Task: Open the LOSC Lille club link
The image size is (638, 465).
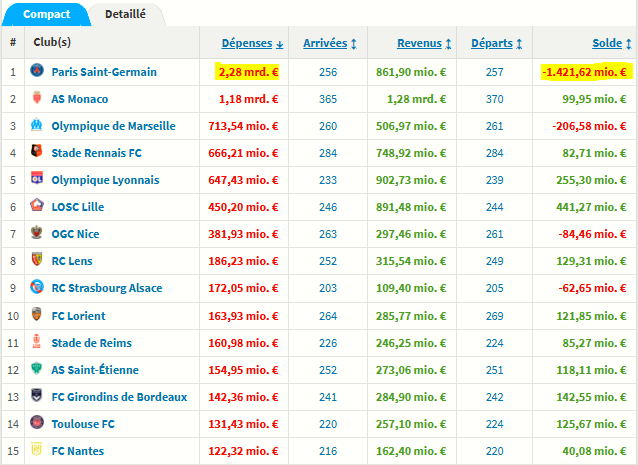Action: (78, 207)
